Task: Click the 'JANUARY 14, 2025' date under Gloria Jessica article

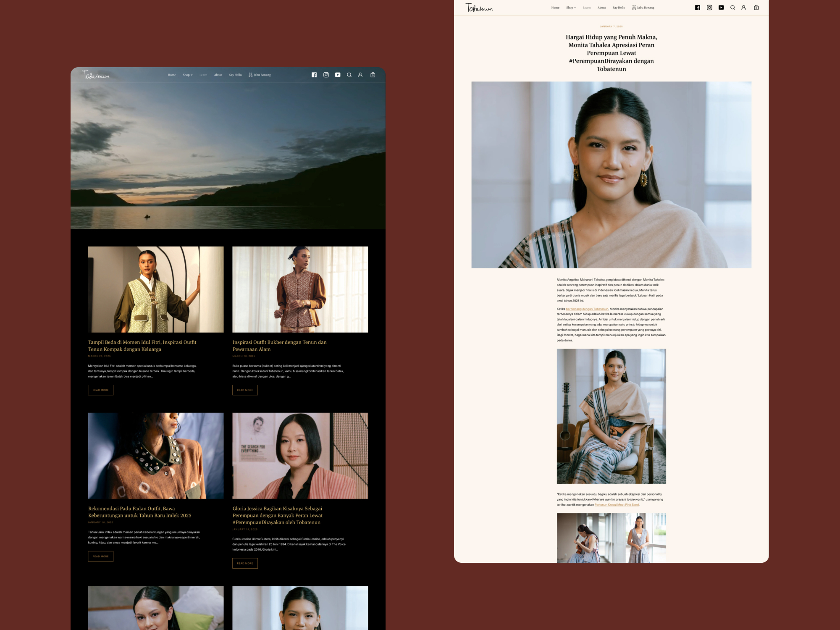Action: click(245, 529)
